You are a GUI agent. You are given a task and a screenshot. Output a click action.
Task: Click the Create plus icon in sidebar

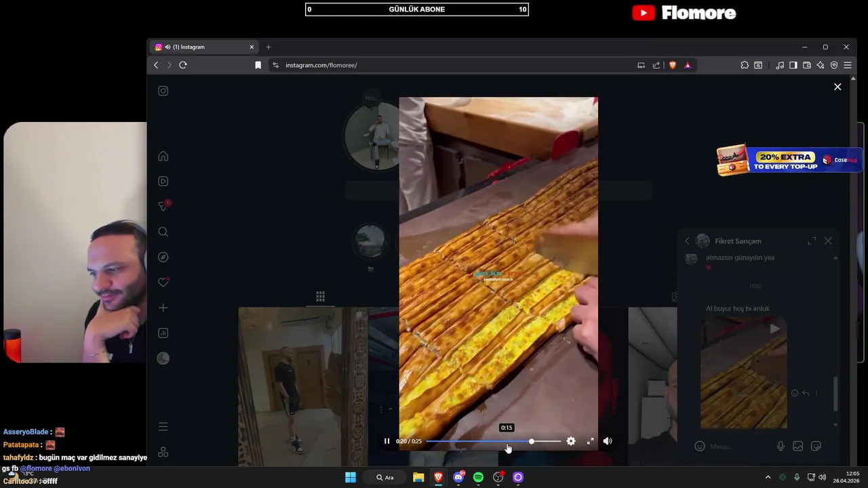(x=163, y=308)
